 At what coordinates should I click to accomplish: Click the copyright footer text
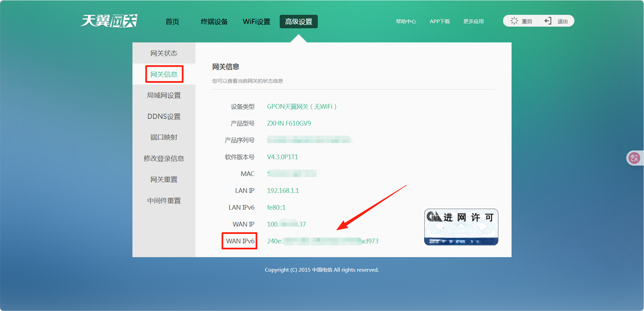[322, 270]
